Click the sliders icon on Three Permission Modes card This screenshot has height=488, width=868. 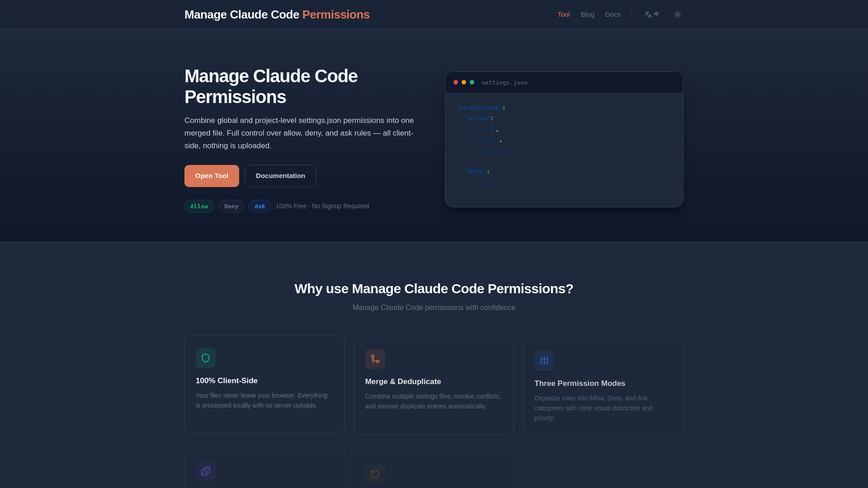(x=544, y=361)
